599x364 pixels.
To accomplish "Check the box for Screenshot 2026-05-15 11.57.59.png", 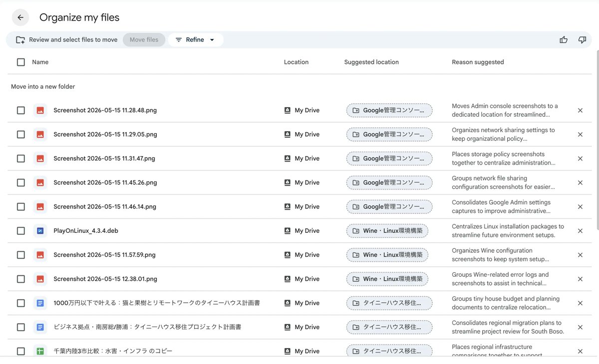I will (21, 255).
